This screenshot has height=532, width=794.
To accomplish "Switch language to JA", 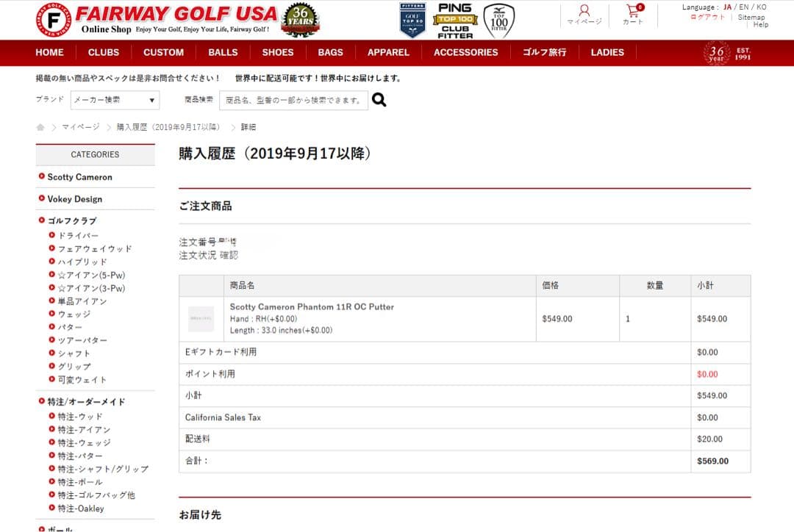I will coord(727,7).
